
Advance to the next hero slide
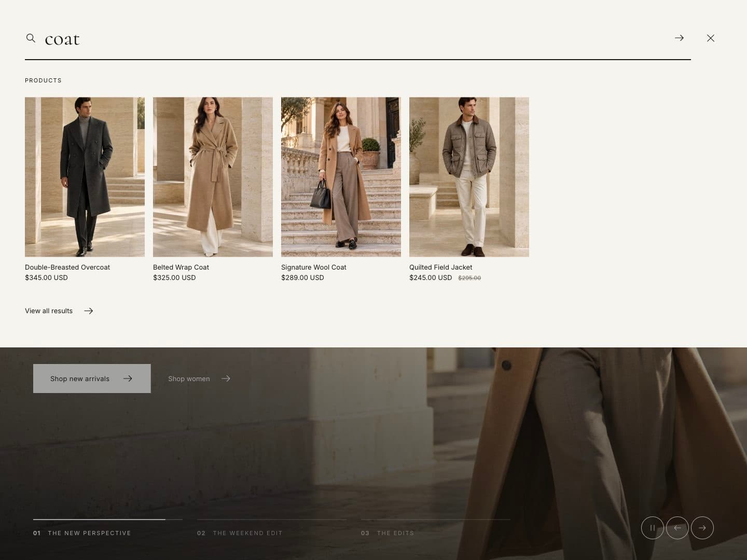(702, 528)
